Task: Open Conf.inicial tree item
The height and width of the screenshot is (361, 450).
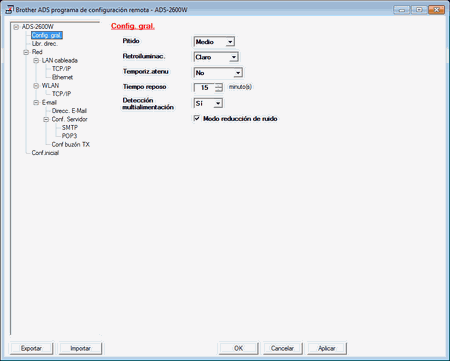Action: [x=45, y=153]
